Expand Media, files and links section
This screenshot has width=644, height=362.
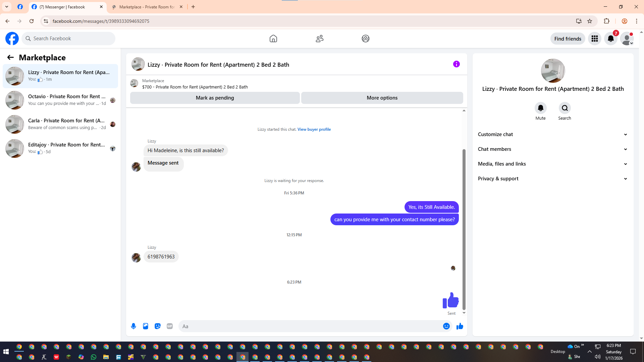point(552,164)
